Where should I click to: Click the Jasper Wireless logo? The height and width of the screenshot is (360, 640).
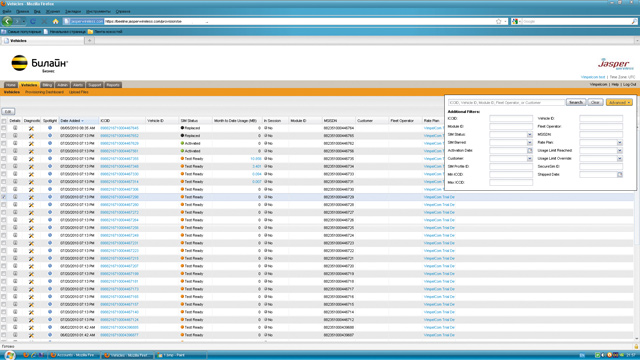tap(616, 64)
